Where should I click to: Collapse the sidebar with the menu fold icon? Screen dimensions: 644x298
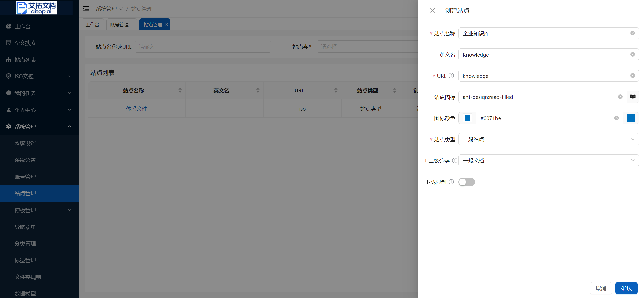click(x=86, y=9)
